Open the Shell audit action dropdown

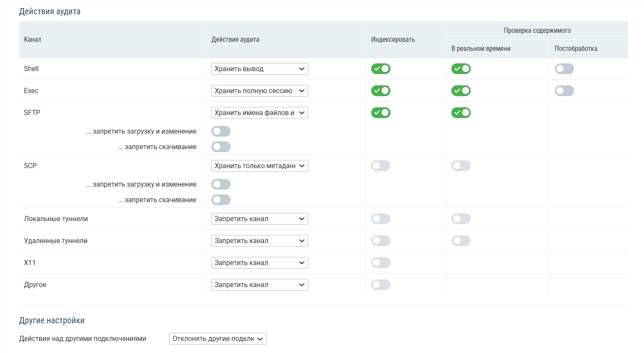click(259, 69)
